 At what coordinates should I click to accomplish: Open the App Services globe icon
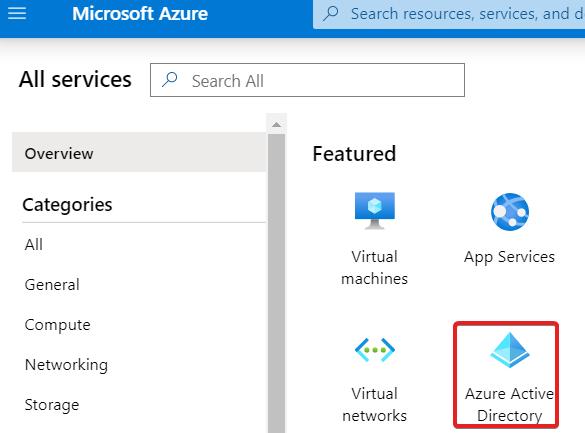click(x=510, y=212)
